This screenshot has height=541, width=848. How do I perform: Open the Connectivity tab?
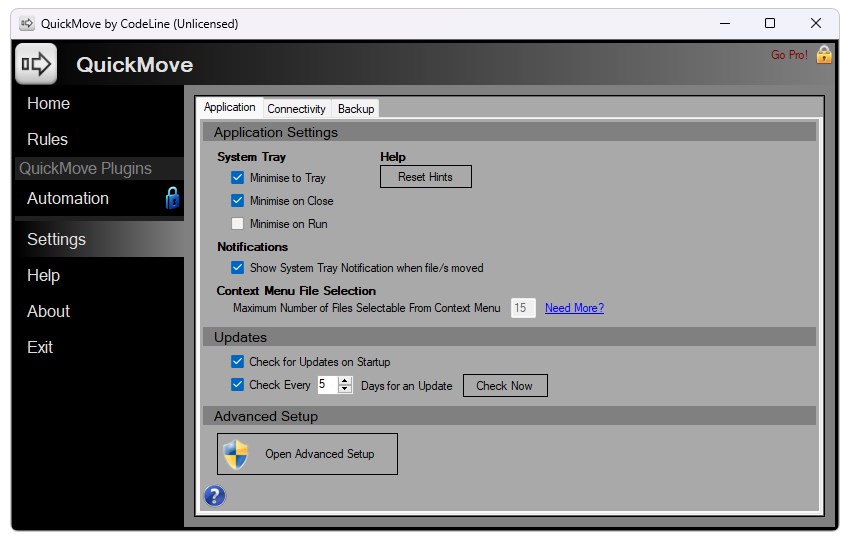click(296, 109)
